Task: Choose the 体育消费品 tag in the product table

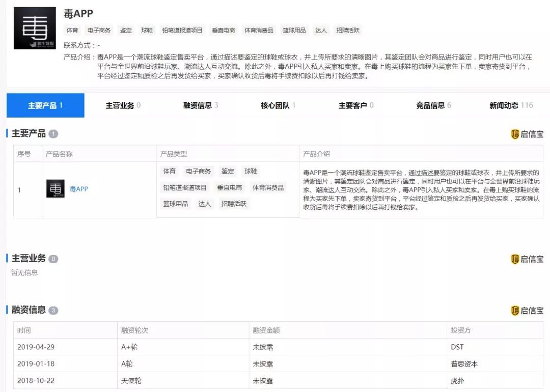Action: click(268, 188)
